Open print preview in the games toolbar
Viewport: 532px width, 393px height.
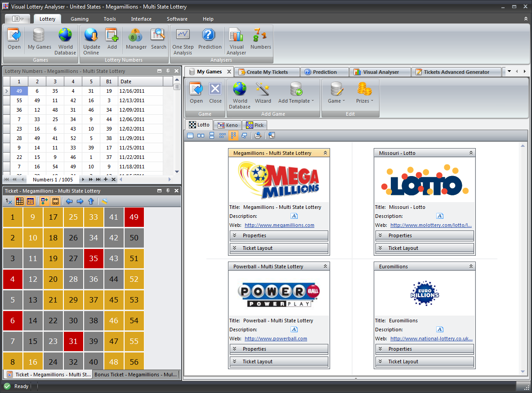pyautogui.click(x=258, y=135)
